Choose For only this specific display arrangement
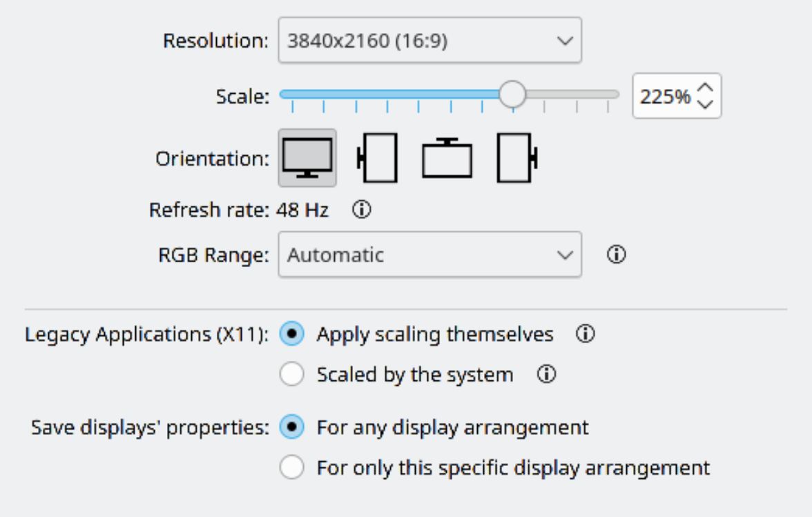812x517 pixels. click(x=292, y=467)
